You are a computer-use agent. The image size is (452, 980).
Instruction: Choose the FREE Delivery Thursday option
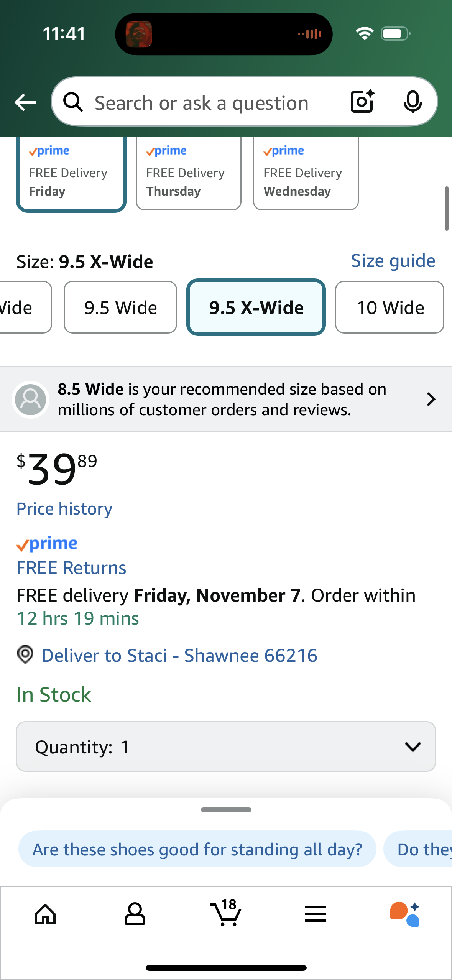[188, 174]
